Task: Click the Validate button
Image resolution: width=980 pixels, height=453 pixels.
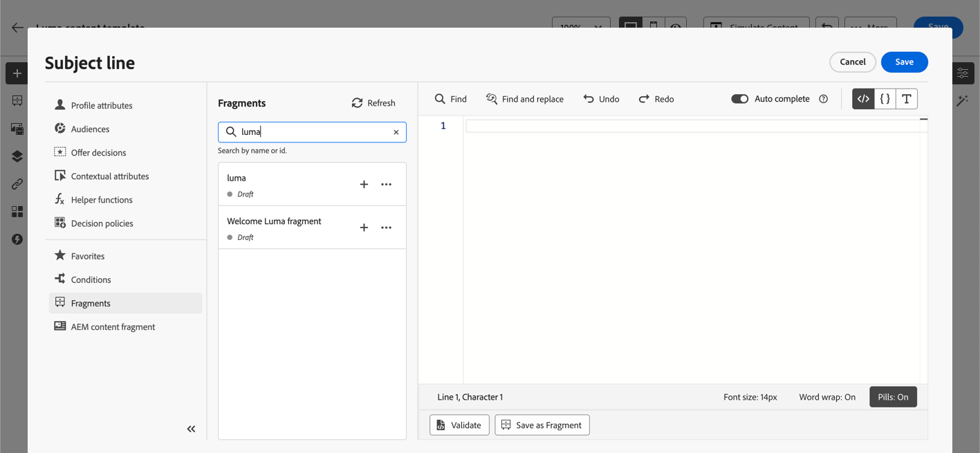Action: (x=459, y=425)
